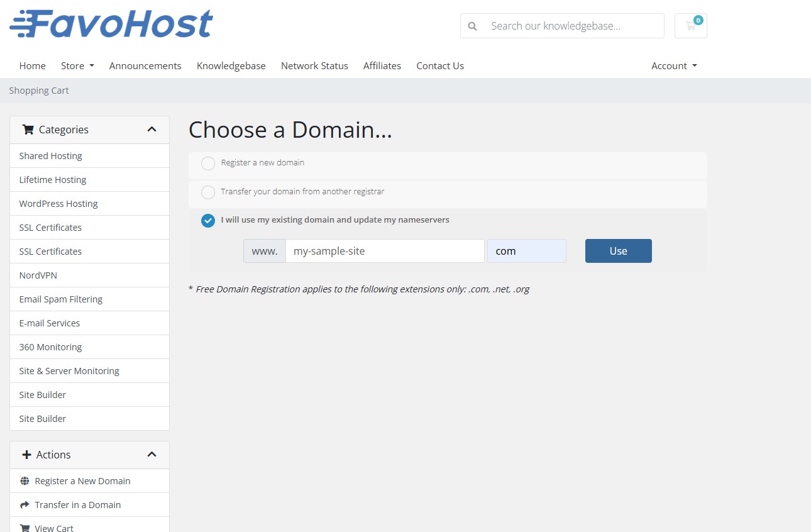The height and width of the screenshot is (532, 811).
Task: Click the FavoHost logo
Action: point(111,23)
